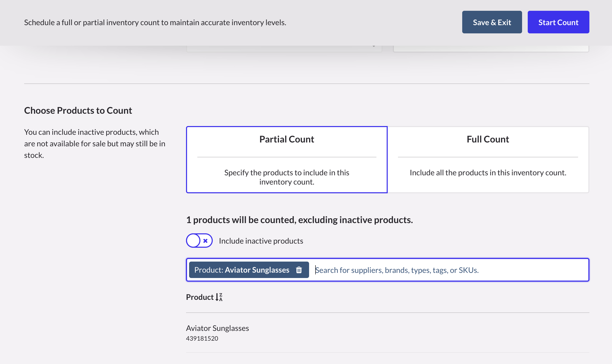Sort by Product column Z-A icon
This screenshot has height=364, width=612.
tap(219, 297)
